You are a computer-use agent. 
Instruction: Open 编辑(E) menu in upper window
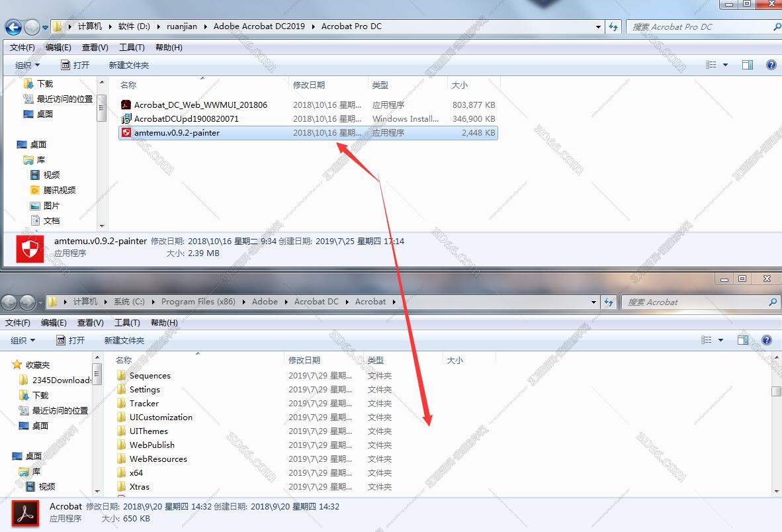click(x=58, y=48)
